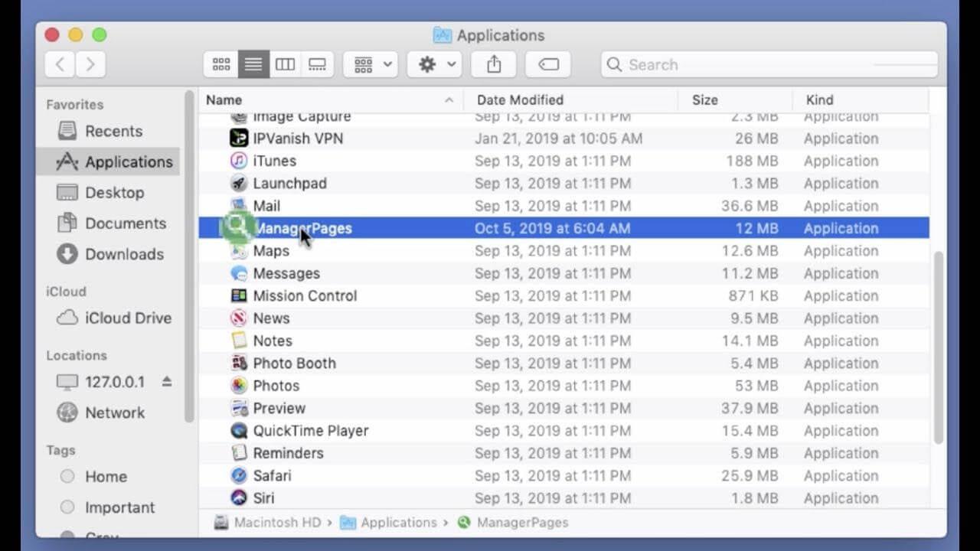The width and height of the screenshot is (980, 551).
Task: Open the Action gear menu
Action: click(434, 65)
